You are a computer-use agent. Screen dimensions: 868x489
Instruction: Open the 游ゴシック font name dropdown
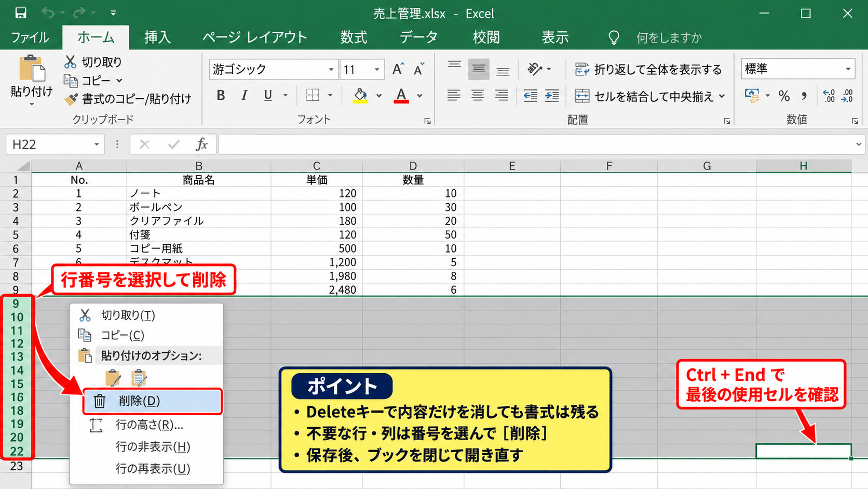tap(331, 69)
